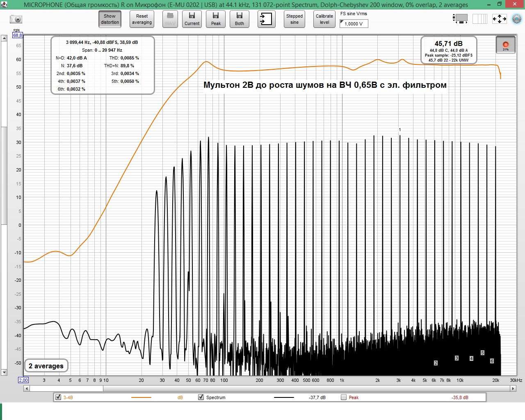
Task: Enable the Peak trace checkbox in legend
Action: click(x=344, y=397)
